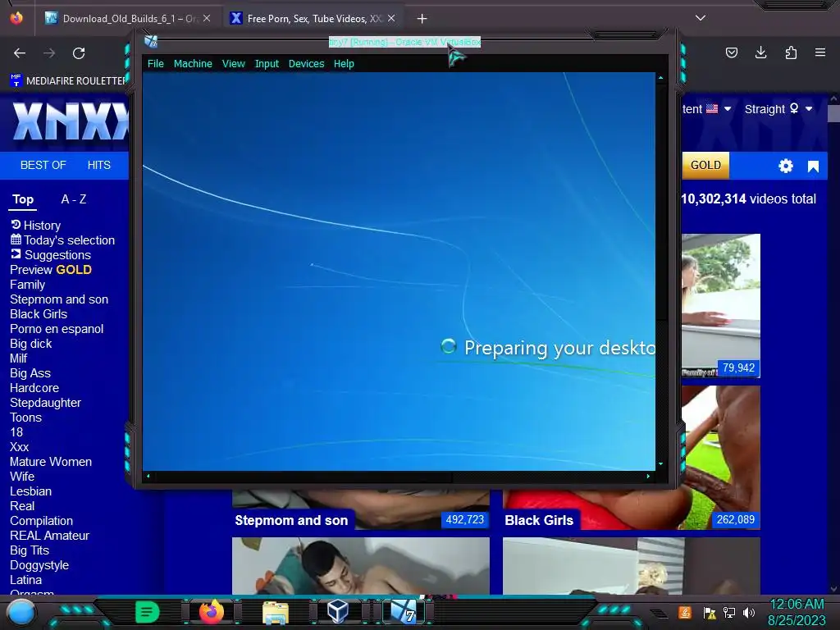Click the VM window horizontal scrollbar track
Viewport: 840px width, 630px height.
(x=398, y=476)
